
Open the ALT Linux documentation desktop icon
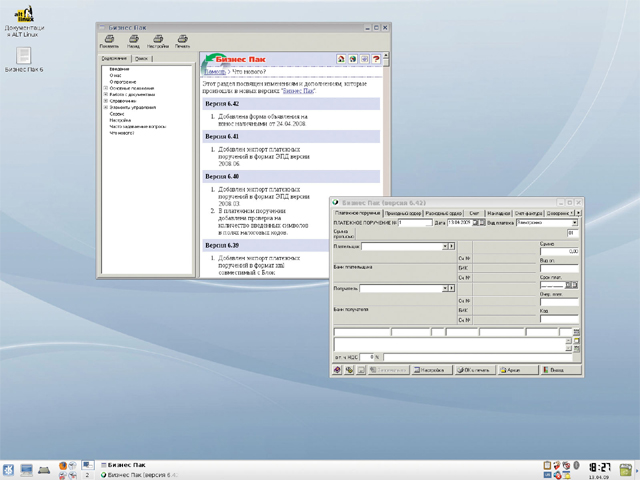point(24,21)
